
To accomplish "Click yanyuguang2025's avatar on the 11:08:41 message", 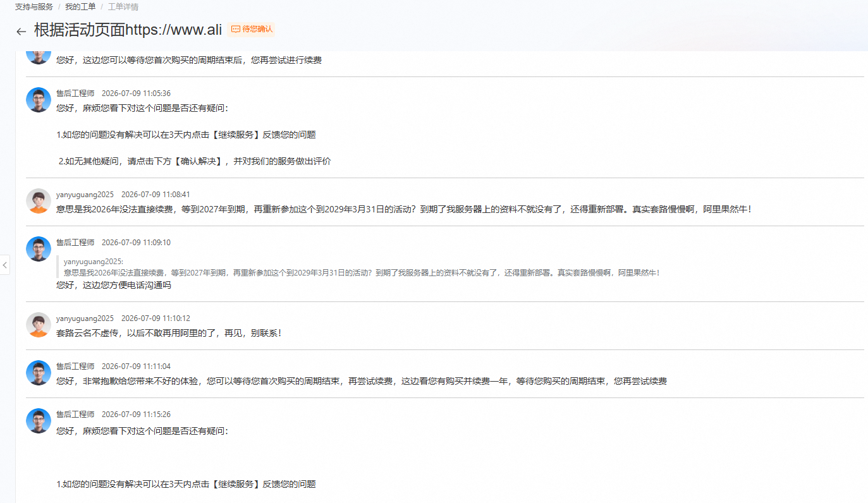I will click(39, 201).
